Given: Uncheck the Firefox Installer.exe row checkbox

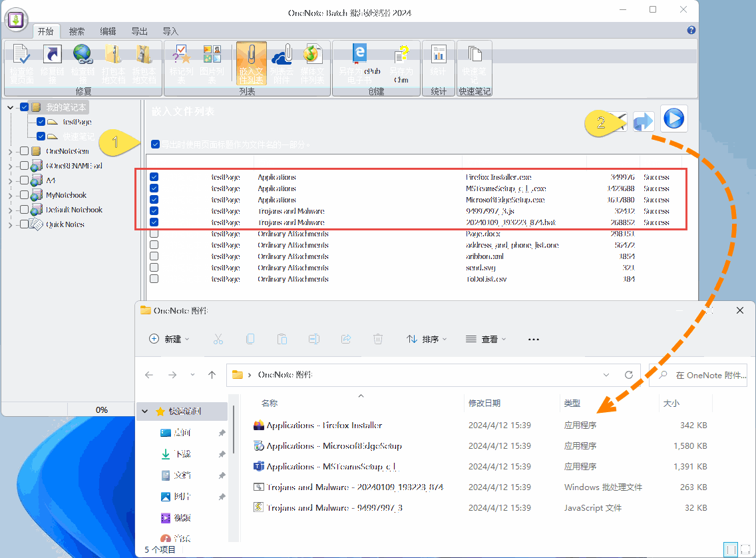Looking at the screenshot, I should pos(154,177).
